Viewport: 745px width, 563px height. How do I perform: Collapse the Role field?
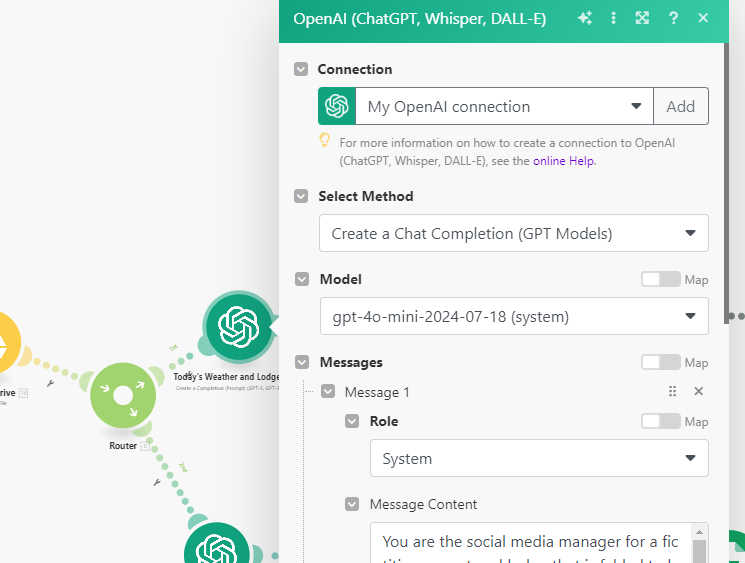pyautogui.click(x=352, y=421)
